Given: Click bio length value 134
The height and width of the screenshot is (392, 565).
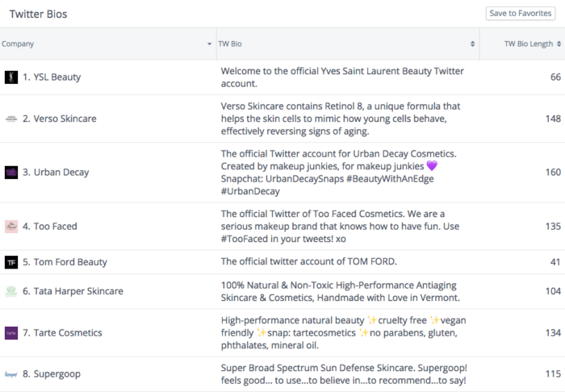Looking at the screenshot, I should tap(553, 333).
